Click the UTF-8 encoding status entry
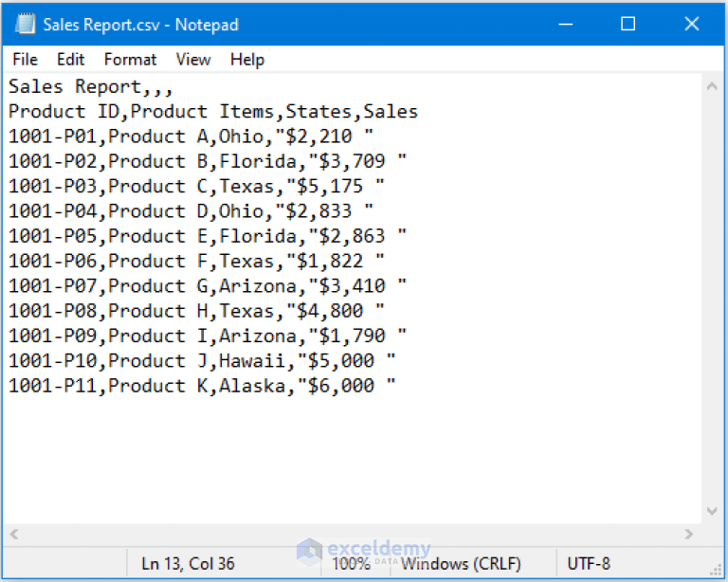 (589, 564)
